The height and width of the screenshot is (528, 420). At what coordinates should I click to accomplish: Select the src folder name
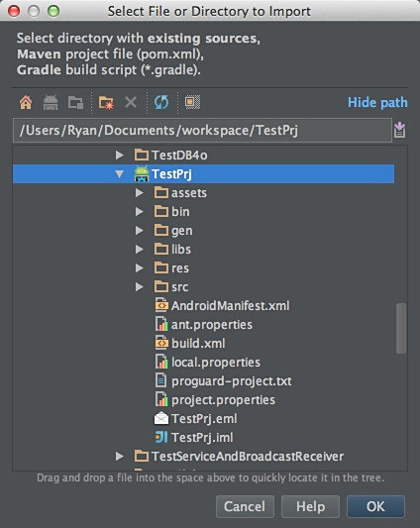pos(180,287)
